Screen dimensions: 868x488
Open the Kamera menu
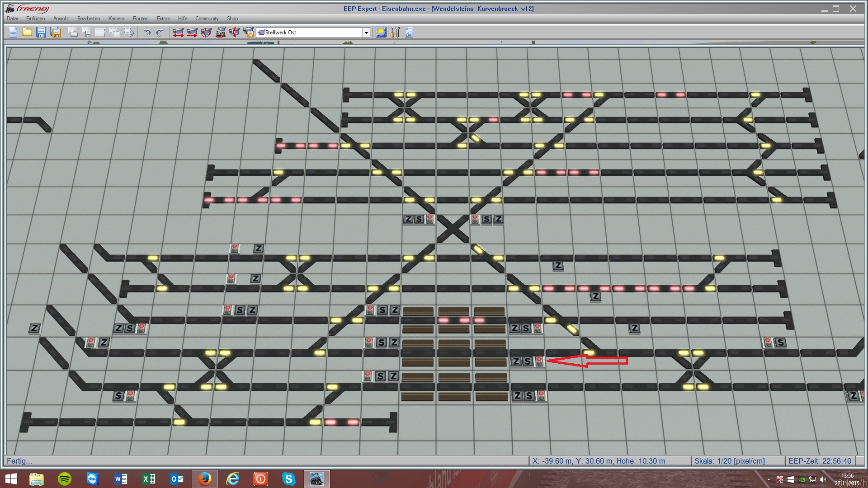(116, 19)
